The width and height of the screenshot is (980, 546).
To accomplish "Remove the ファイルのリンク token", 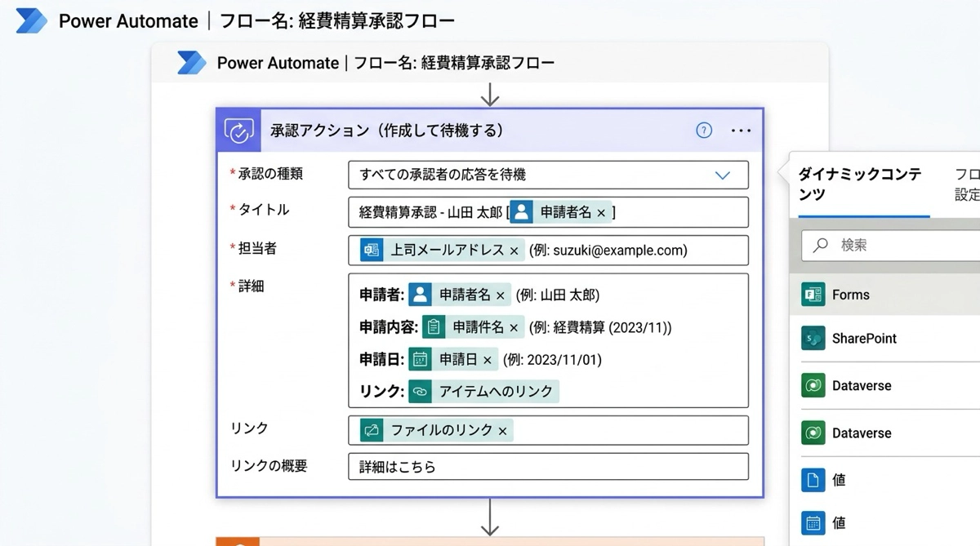I will (502, 431).
